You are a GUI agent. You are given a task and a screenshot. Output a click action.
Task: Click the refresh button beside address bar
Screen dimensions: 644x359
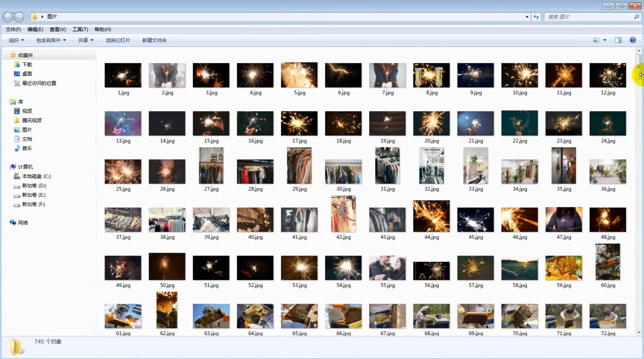pyautogui.click(x=536, y=17)
